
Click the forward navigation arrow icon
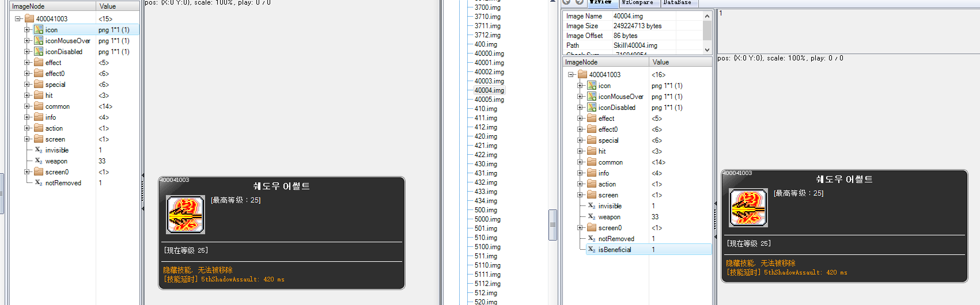(580, 2)
